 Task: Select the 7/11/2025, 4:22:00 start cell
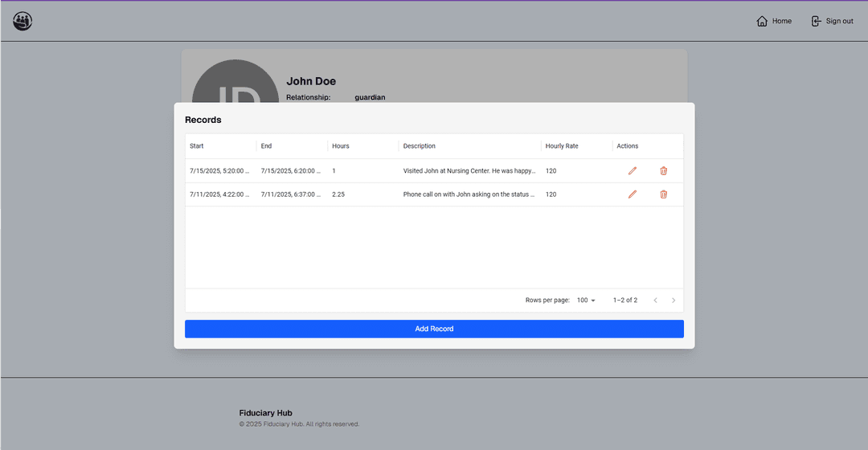pos(220,194)
